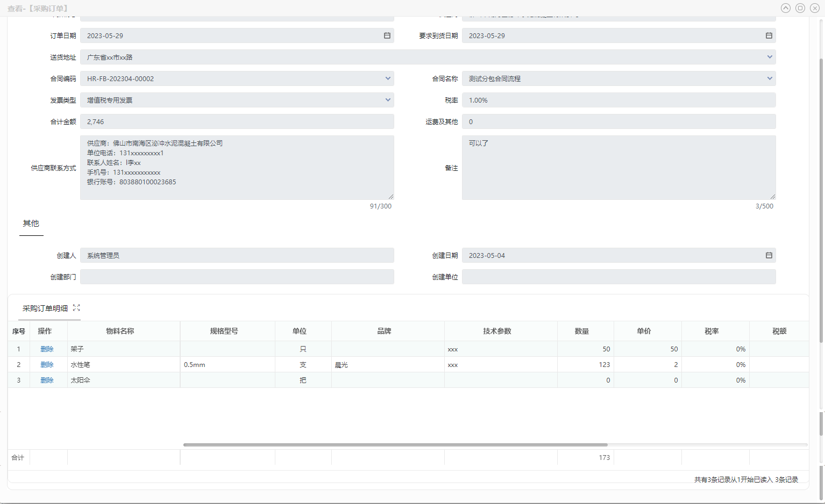Click the collapse-up arrow icon in title bar

point(786,8)
